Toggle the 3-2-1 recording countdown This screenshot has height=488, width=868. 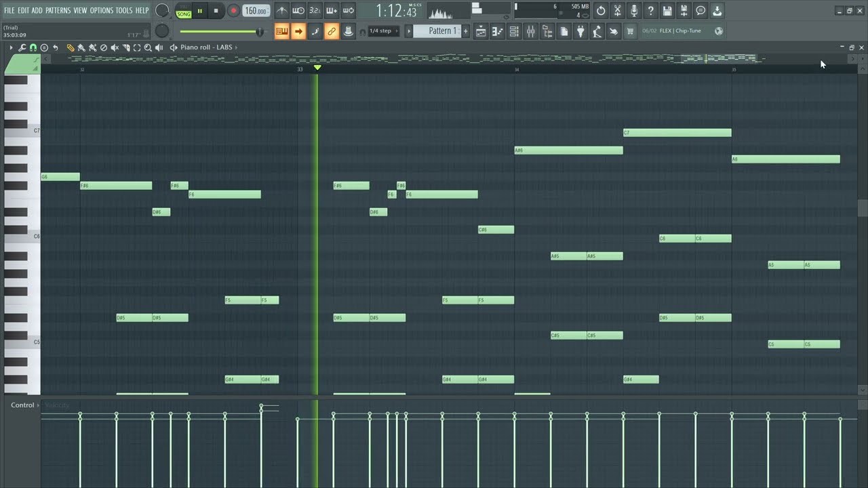click(315, 11)
